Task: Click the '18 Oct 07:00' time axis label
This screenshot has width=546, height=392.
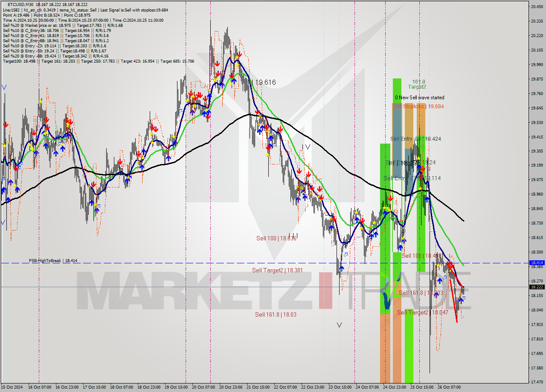Action: [x=122, y=387]
